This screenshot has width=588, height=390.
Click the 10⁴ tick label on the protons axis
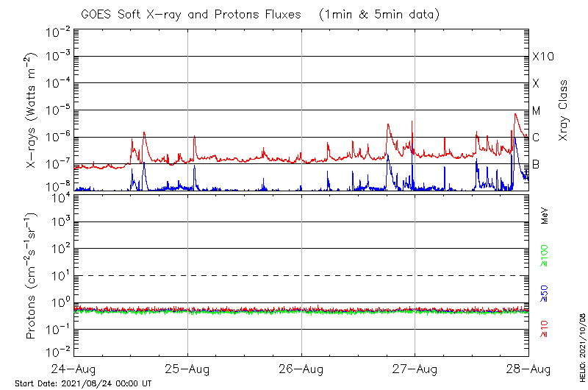tap(60, 195)
